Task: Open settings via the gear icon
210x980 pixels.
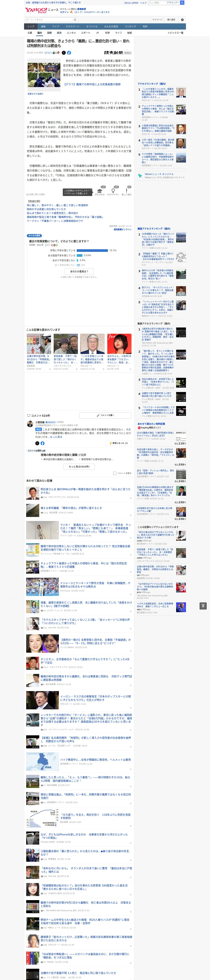Action: click(182, 20)
